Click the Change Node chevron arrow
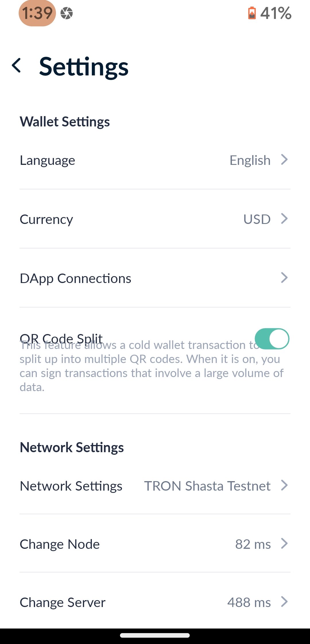 click(284, 543)
